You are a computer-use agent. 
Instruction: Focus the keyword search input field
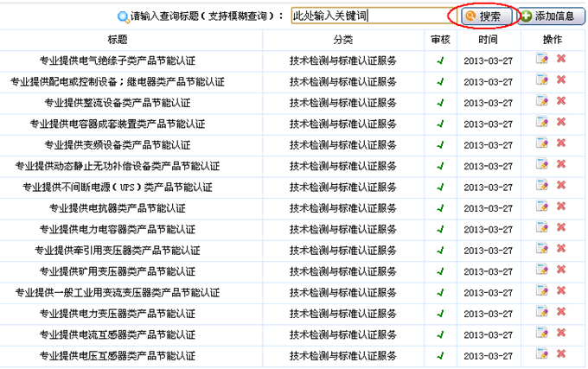click(x=370, y=16)
